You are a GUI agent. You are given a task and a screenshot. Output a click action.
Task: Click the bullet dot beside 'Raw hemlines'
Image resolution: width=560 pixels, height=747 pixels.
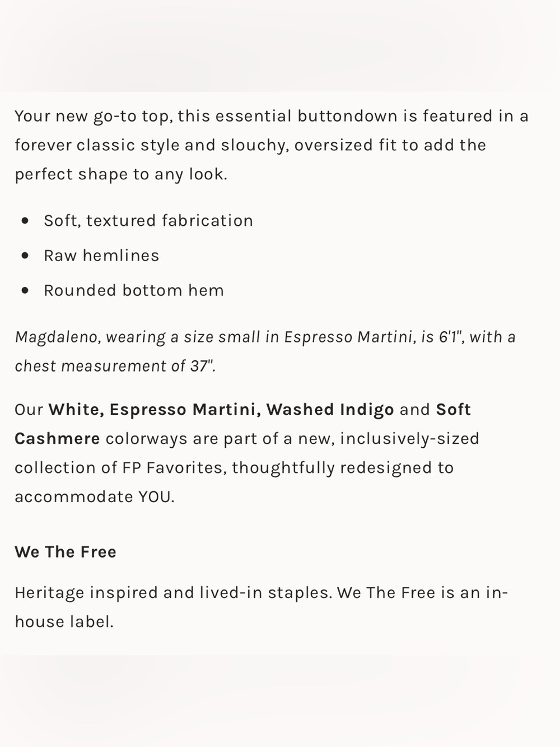click(25, 256)
